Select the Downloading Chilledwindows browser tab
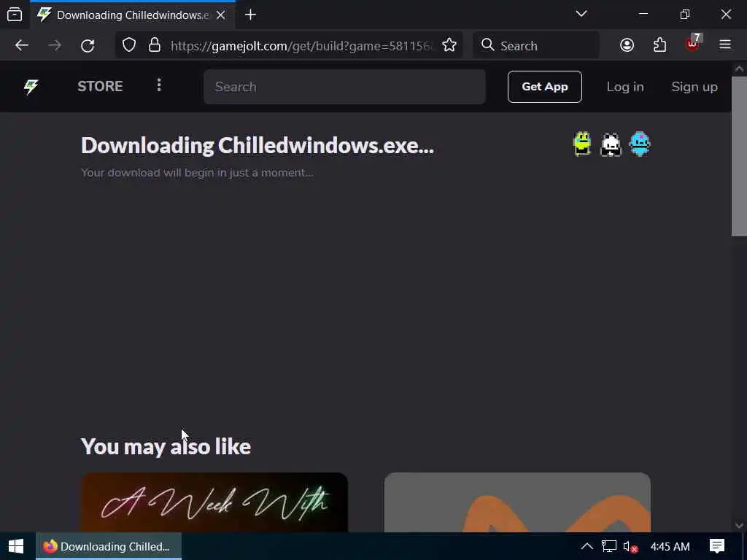Image resolution: width=747 pixels, height=560 pixels. tap(133, 15)
